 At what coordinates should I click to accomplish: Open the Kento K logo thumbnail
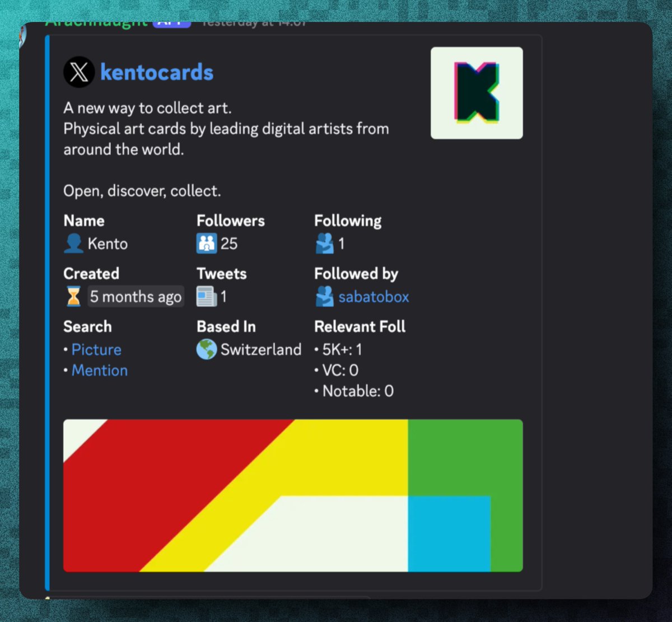point(477,93)
